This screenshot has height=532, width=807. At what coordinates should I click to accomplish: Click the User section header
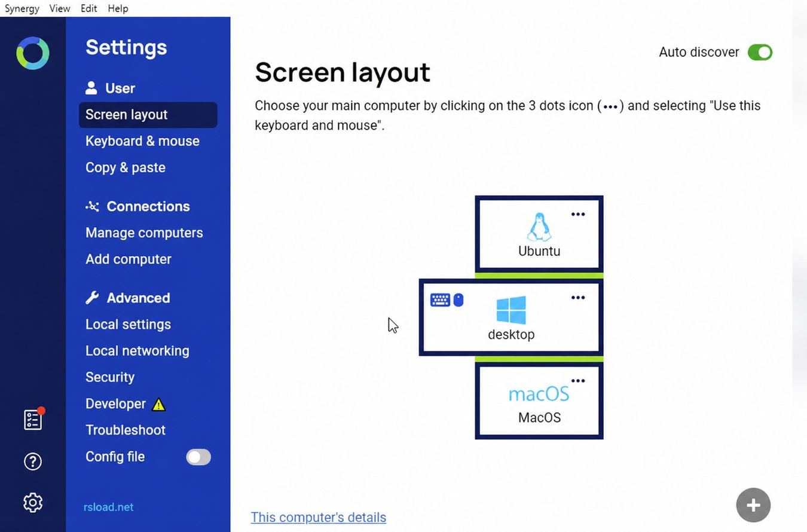[x=120, y=88]
